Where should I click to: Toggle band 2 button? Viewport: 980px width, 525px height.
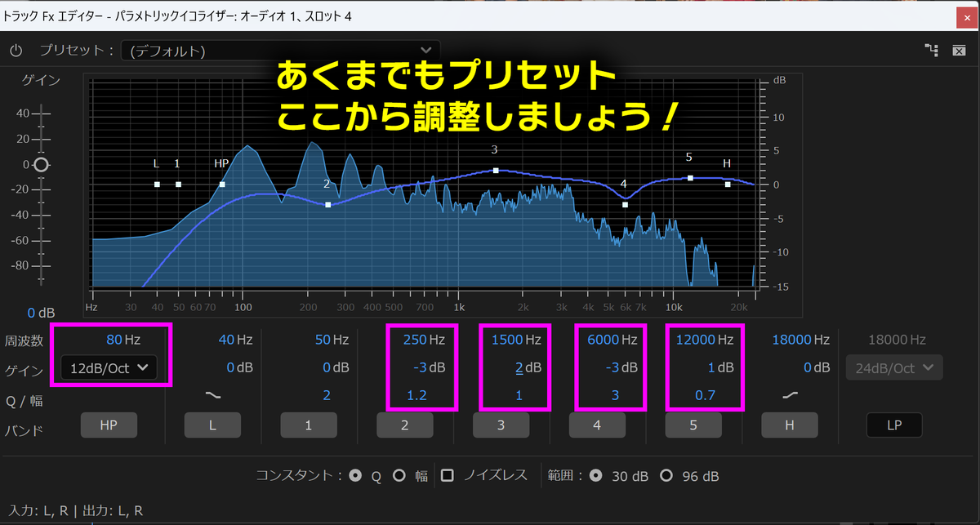405,425
